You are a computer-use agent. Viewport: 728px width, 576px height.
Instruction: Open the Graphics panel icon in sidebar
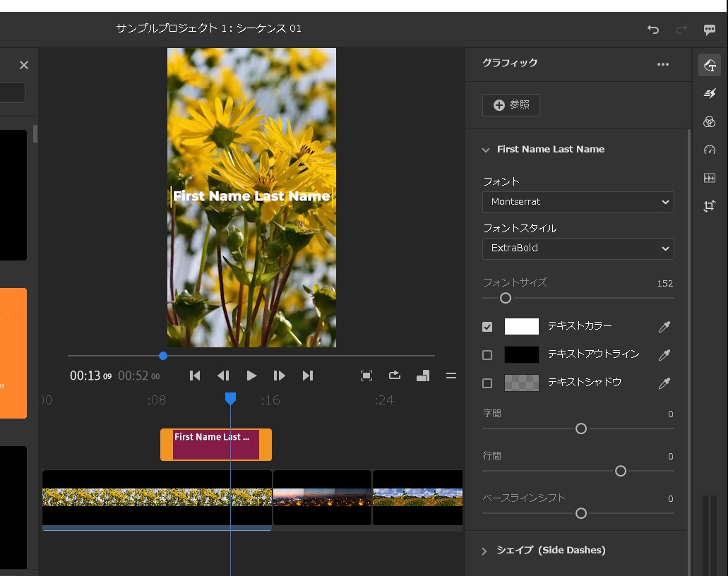click(x=710, y=66)
